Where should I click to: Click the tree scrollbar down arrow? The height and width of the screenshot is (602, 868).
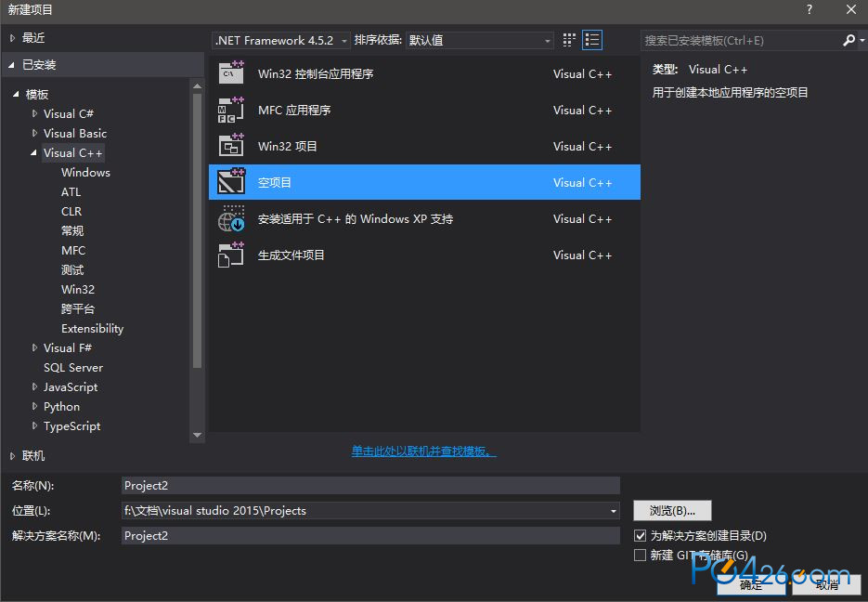point(197,436)
